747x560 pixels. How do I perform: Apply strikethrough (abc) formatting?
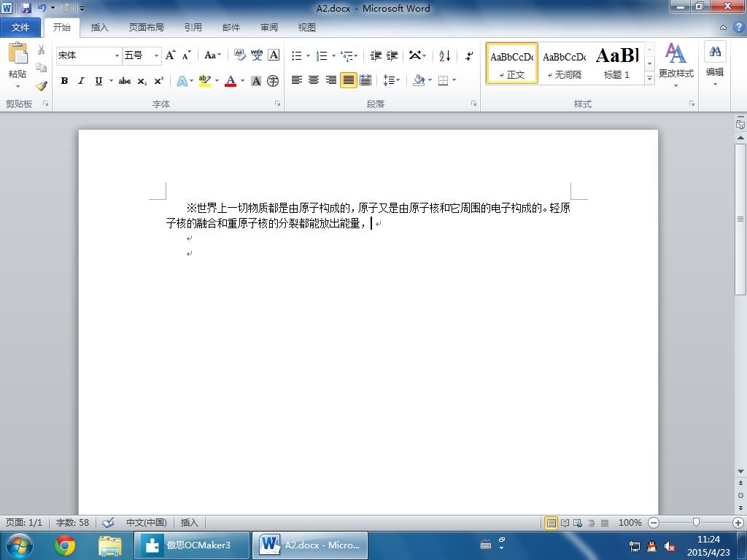(124, 81)
